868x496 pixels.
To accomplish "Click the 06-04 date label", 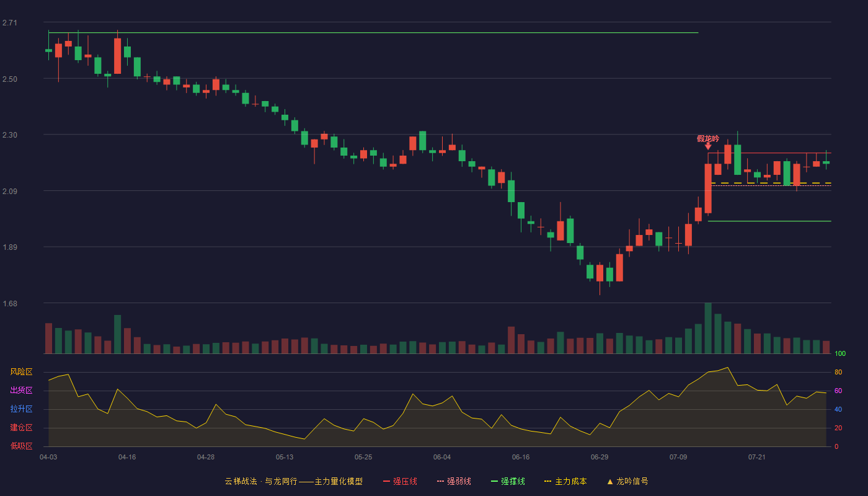I will coord(442,457).
